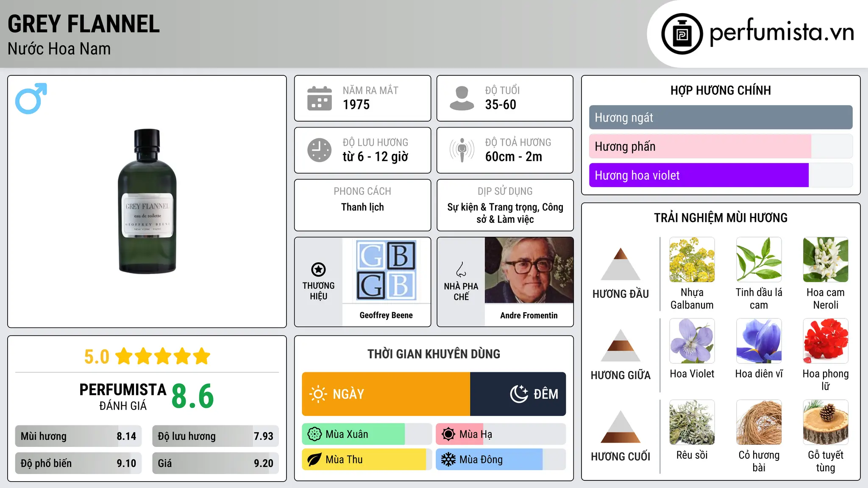Image resolution: width=868 pixels, height=488 pixels.
Task: Click the clock icon beside Độ lưu hương
Action: [x=320, y=150]
